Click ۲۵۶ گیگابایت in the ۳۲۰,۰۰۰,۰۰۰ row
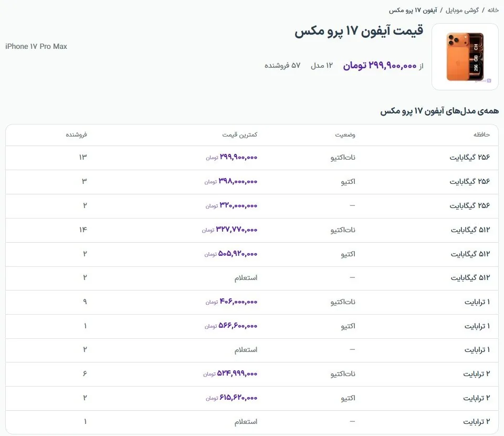This screenshot has width=504, height=436. (469, 205)
